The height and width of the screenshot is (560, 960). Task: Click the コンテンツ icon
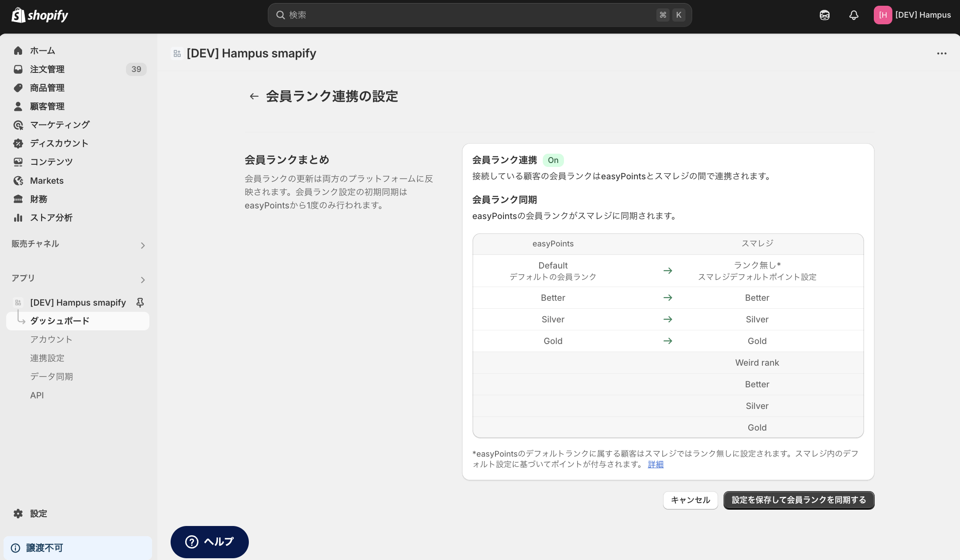tap(18, 162)
